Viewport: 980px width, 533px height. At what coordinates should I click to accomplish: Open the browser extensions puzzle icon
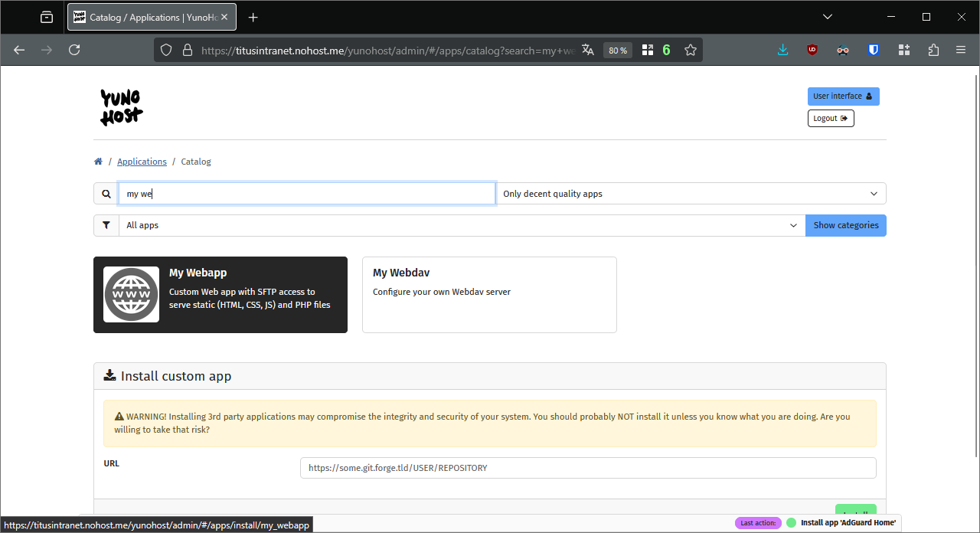tap(933, 50)
